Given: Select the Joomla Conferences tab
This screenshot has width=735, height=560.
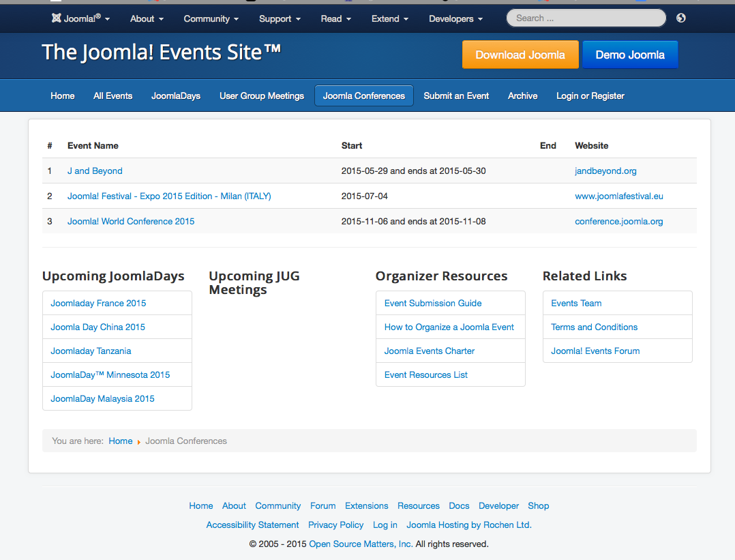Looking at the screenshot, I should tap(364, 95).
